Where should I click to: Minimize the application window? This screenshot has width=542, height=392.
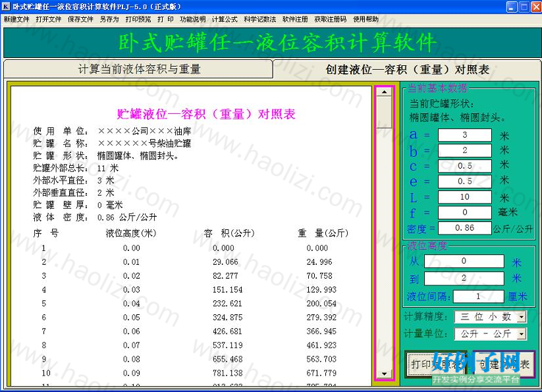click(512, 7)
